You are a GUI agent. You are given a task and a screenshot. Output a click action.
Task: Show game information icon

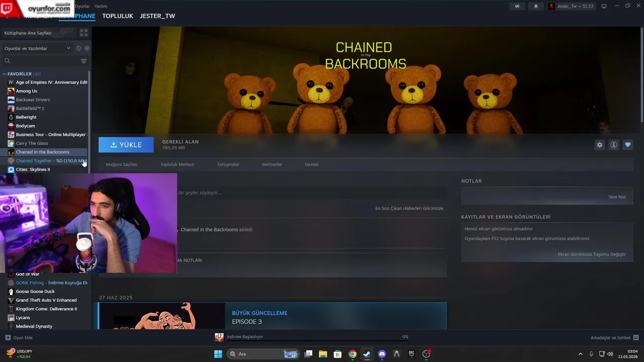tap(614, 145)
